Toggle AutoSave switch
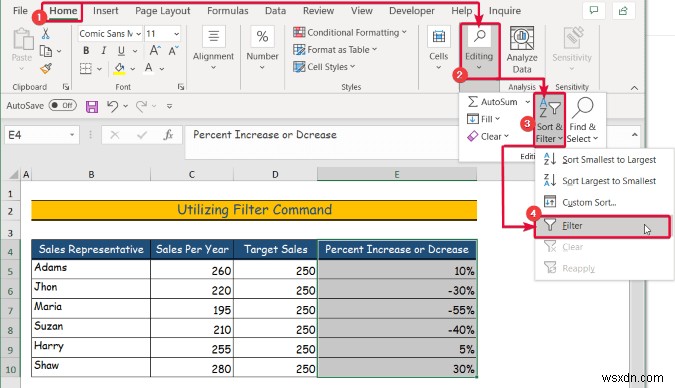The height and width of the screenshot is (388, 675). (x=62, y=106)
